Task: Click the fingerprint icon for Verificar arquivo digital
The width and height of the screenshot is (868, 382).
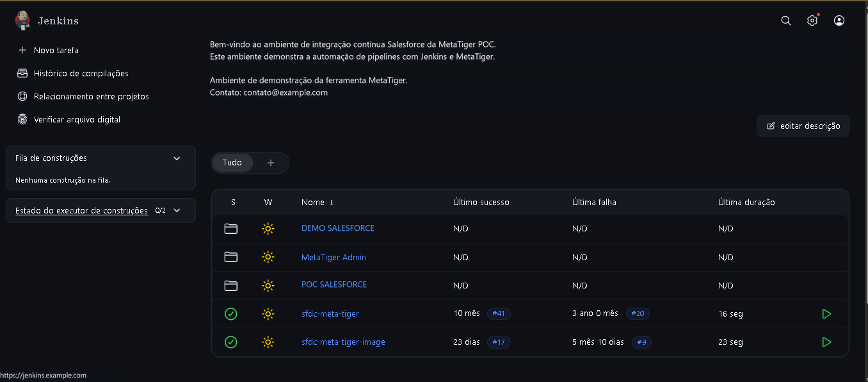Action: [x=22, y=119]
